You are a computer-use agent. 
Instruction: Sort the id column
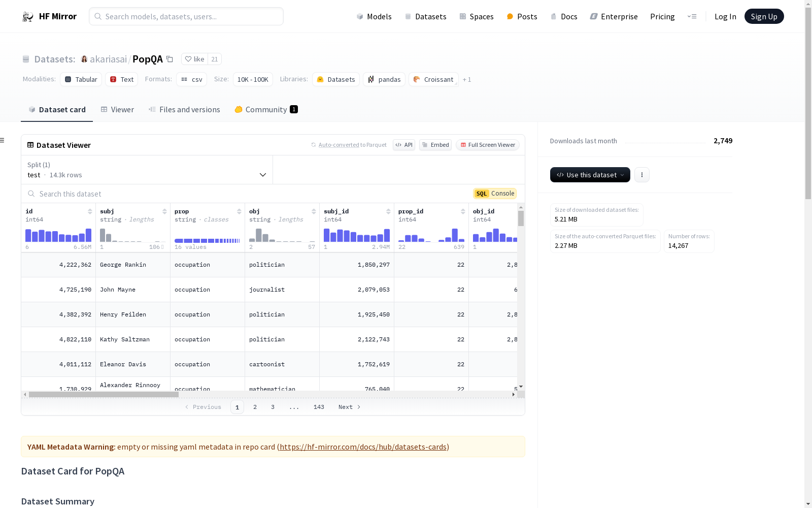pyautogui.click(x=90, y=211)
